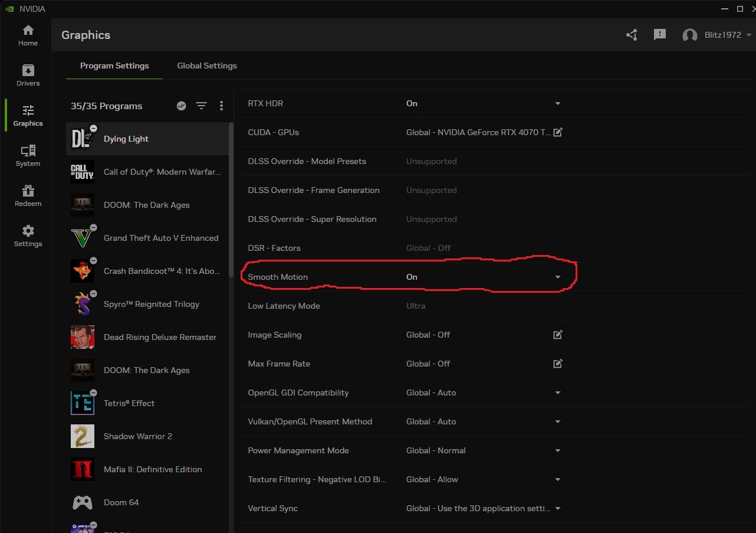Click the Doom 64 gamepad icon
Screen dimensions: 756x533
[x=83, y=502]
